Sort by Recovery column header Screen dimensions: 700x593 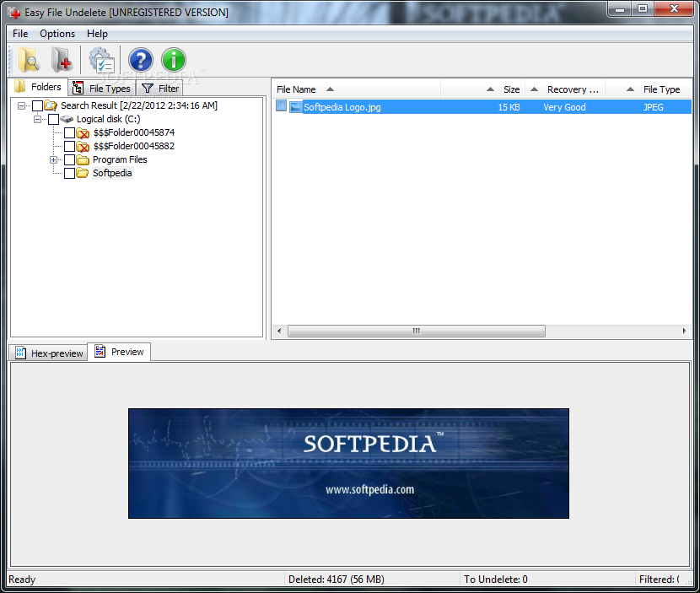[x=565, y=89]
